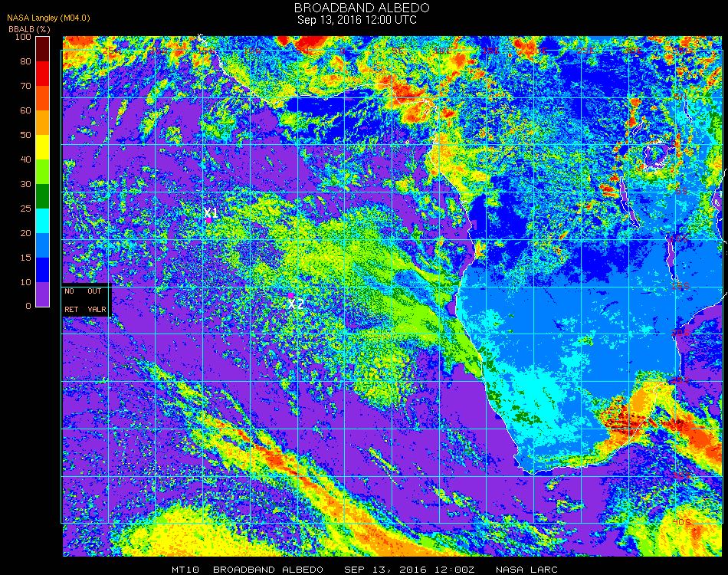Click the 10E longitude label

click(x=442, y=51)
